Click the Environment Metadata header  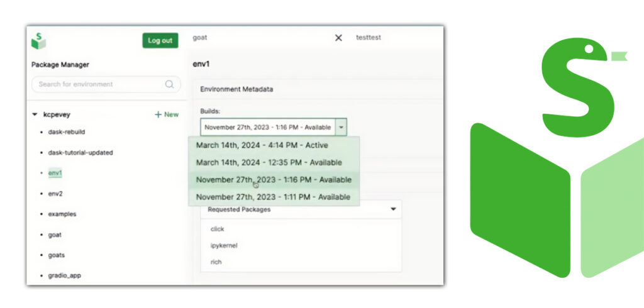tap(236, 89)
